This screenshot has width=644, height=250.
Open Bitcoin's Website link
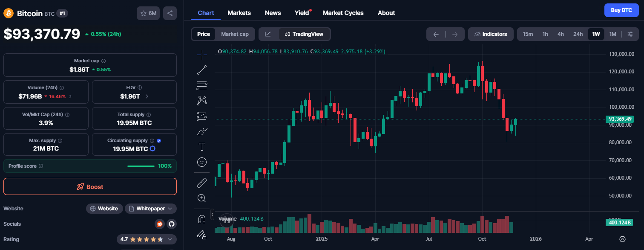click(104, 208)
